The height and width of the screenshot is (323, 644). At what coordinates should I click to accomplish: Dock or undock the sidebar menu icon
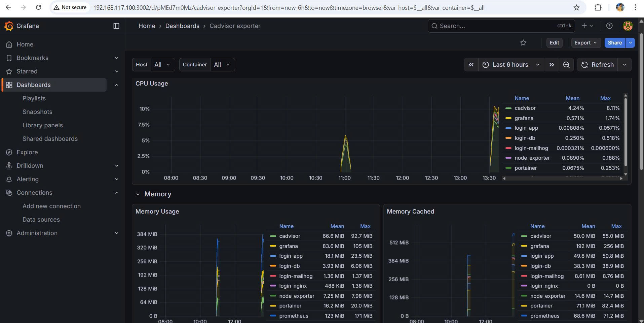[116, 26]
